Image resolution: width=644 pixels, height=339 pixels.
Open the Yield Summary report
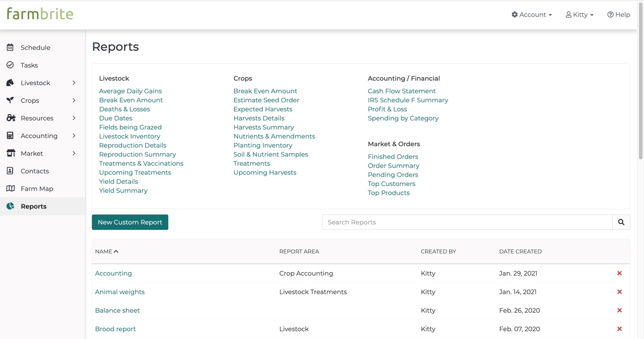123,191
